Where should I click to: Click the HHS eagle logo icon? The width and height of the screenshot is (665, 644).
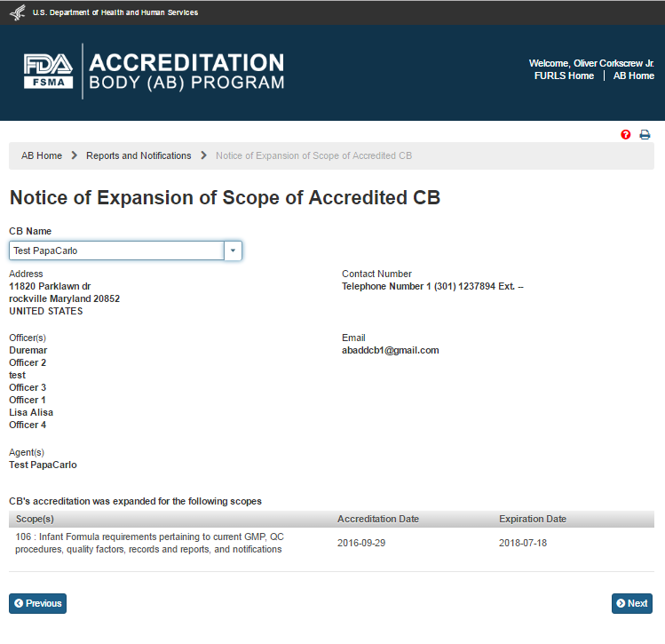17,12
